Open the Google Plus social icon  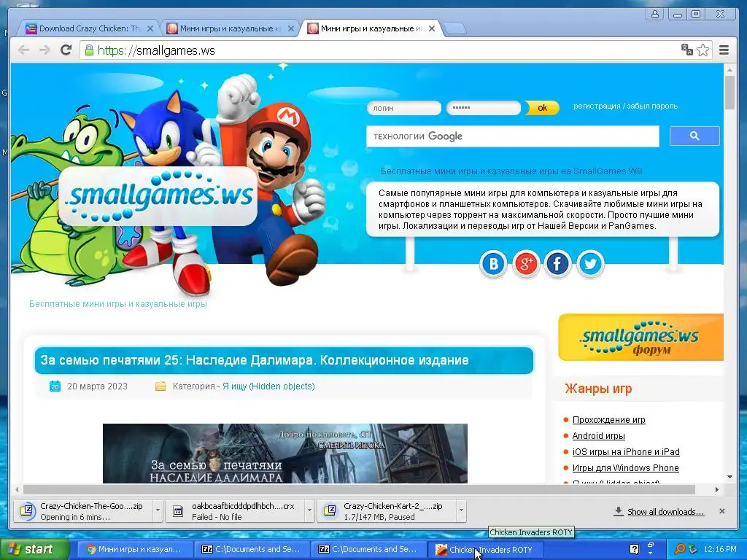[x=526, y=263]
